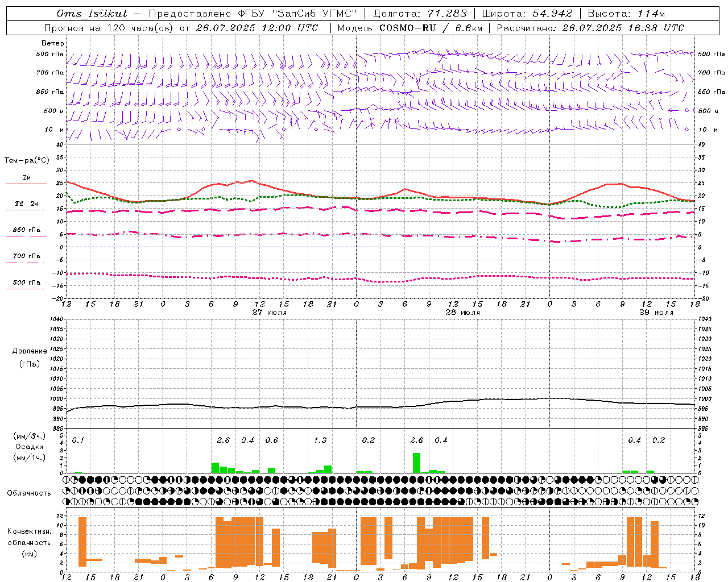Click the '(мм/3ч.)' precipitation unit label
Screen dimensions: 728x582
click(30, 436)
